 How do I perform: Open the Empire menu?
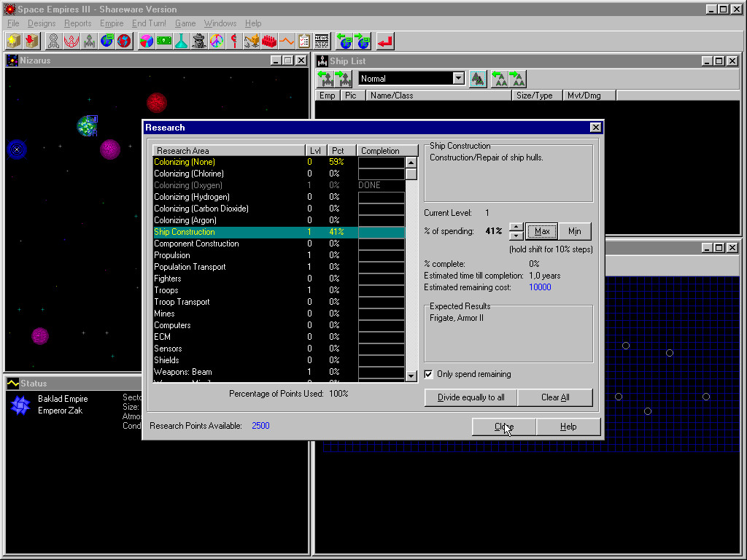(x=112, y=23)
